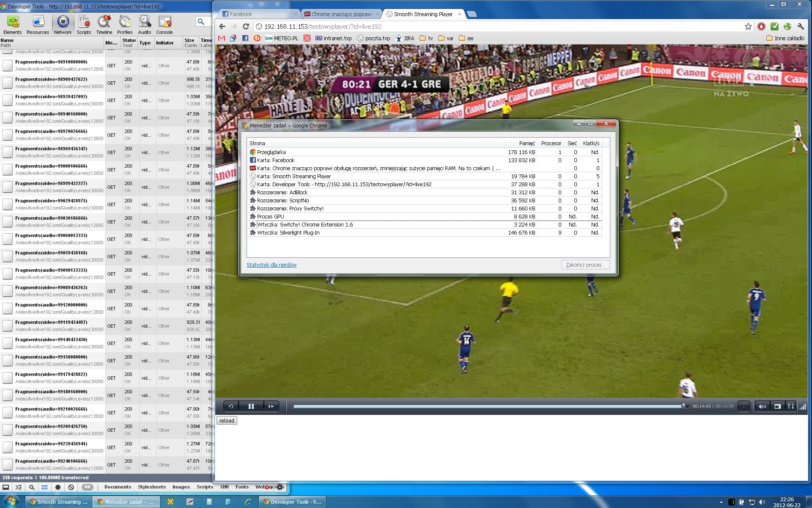The image size is (812, 508).
Task: Switch to the Audits panel
Action: tap(144, 25)
